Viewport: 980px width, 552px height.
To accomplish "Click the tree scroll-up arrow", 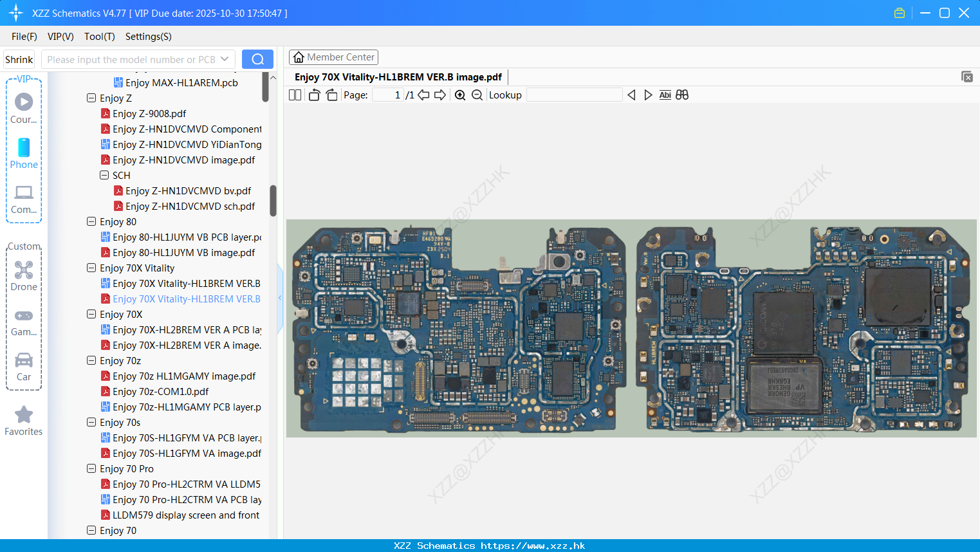I will 273,77.
